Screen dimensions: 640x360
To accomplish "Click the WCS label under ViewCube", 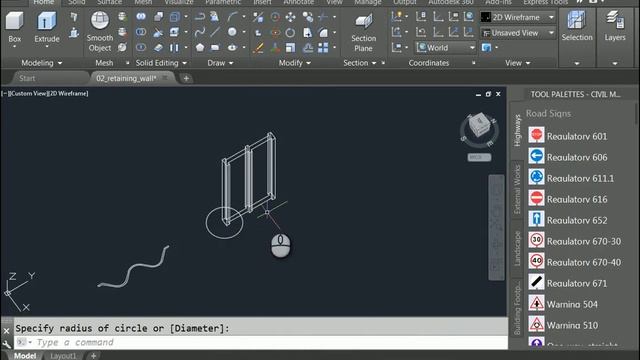I will pos(479,157).
